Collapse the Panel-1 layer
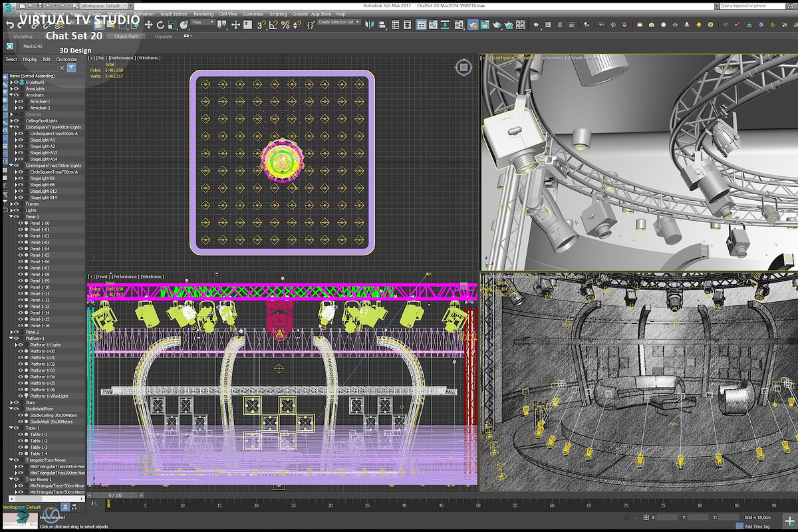Screen dimensions: 798x532 click(x=11, y=217)
